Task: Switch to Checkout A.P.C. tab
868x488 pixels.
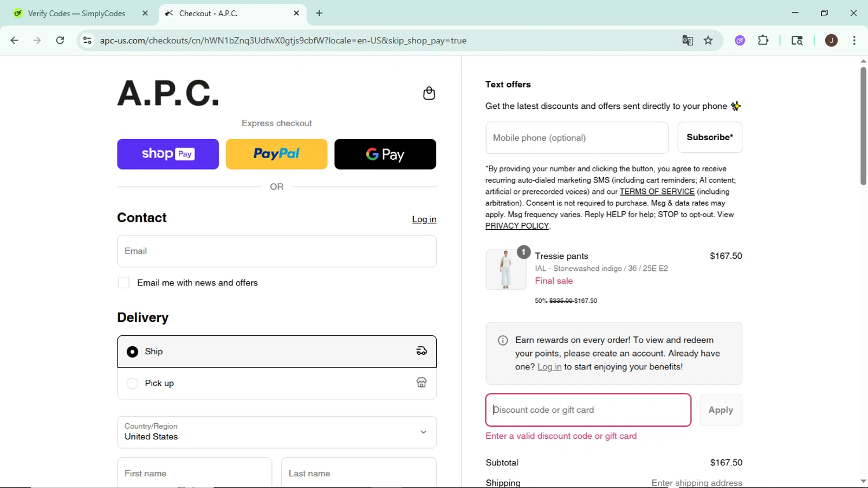Action: click(231, 13)
